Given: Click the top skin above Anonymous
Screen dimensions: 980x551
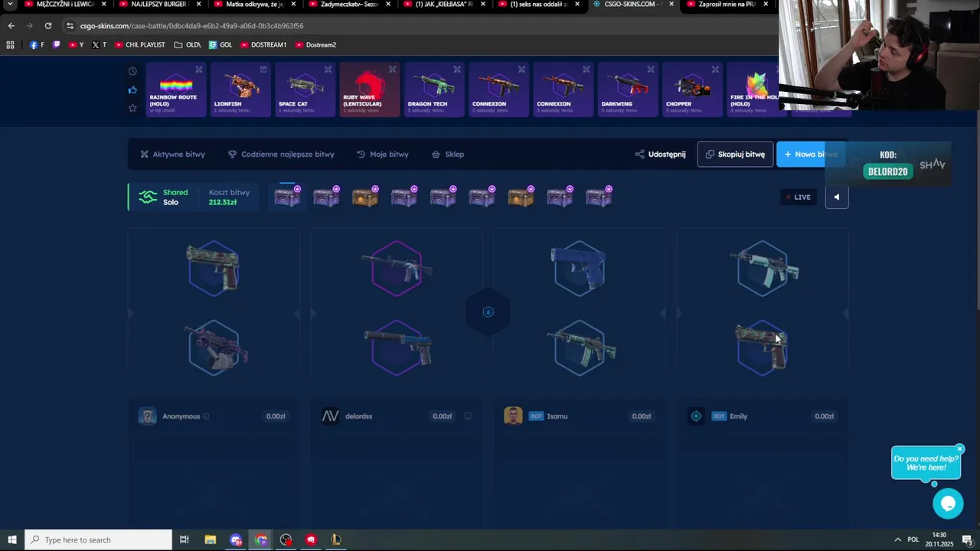Looking at the screenshot, I should (214, 268).
